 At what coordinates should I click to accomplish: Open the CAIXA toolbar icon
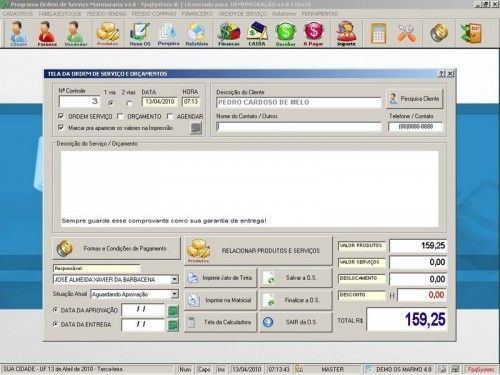257,33
